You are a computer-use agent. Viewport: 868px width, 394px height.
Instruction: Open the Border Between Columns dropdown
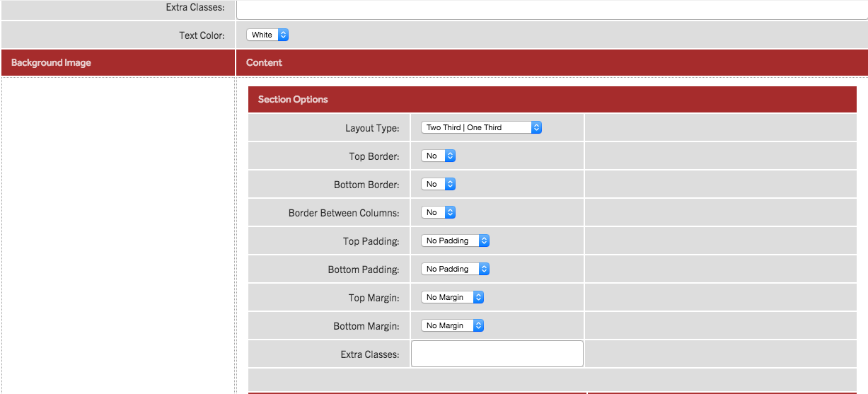[x=438, y=212]
